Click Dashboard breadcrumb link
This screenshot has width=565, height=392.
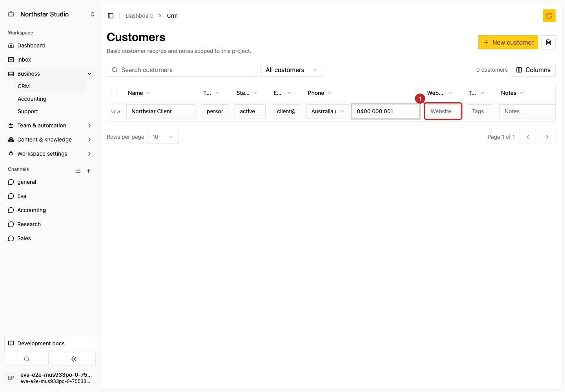click(140, 16)
